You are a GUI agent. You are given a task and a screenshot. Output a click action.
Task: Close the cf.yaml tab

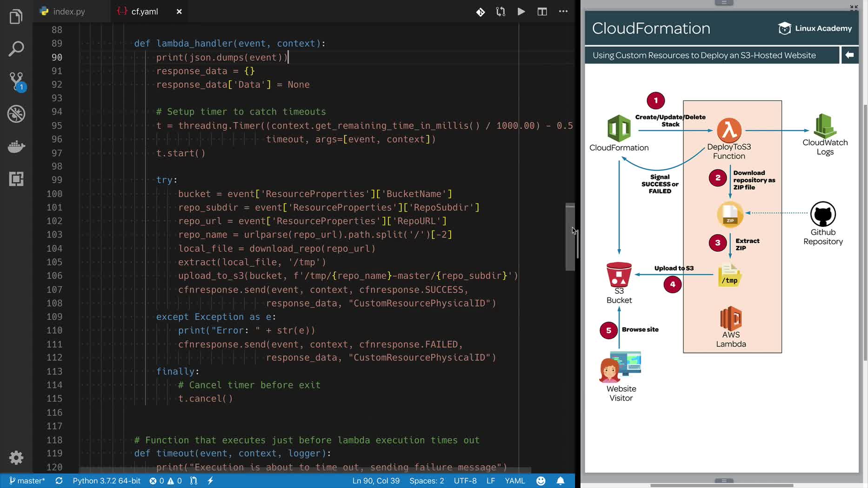(x=179, y=12)
